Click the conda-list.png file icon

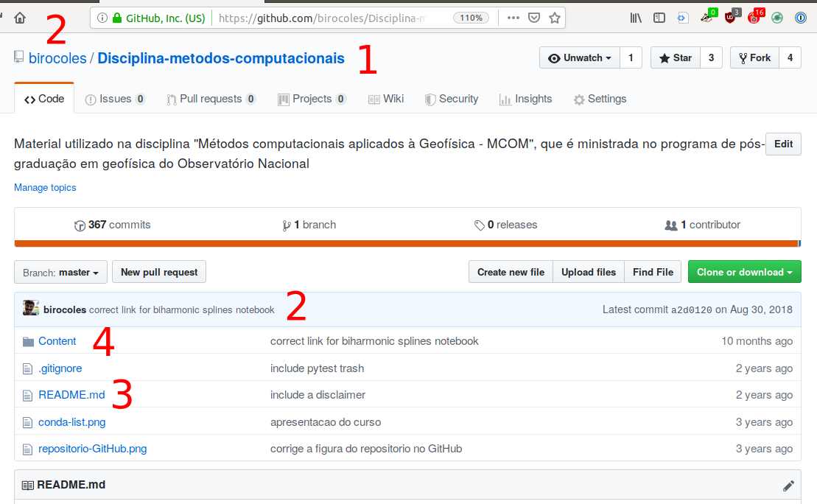[27, 423]
